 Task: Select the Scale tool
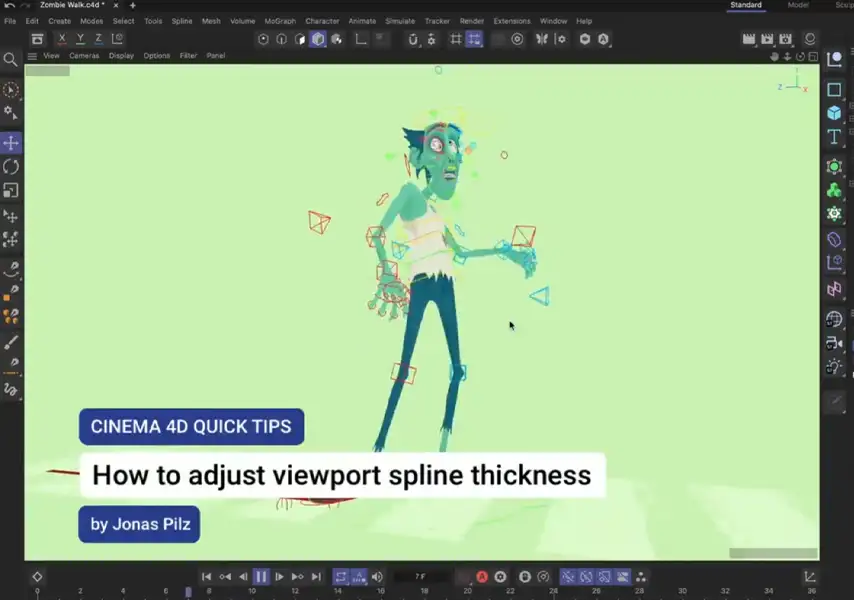(11, 190)
